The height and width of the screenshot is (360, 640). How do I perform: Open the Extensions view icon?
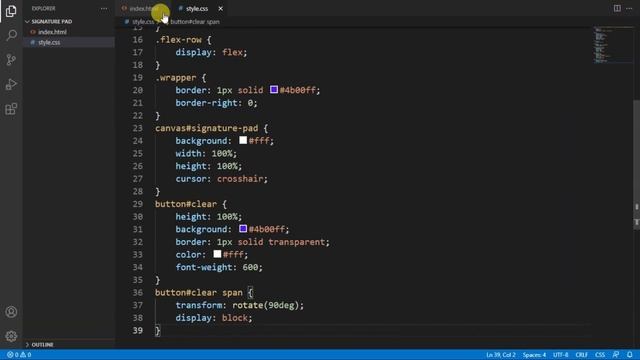[11, 109]
